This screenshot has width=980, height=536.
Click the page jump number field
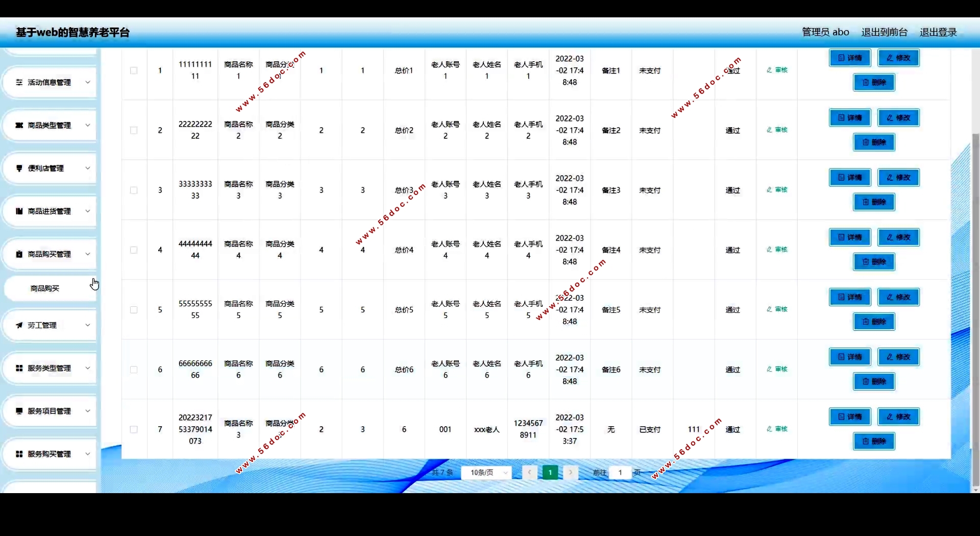click(620, 472)
